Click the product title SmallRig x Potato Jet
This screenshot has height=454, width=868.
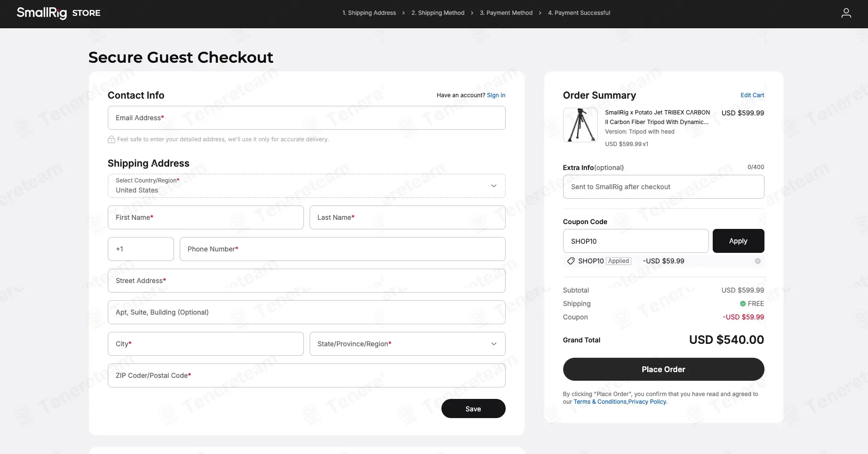(x=658, y=117)
